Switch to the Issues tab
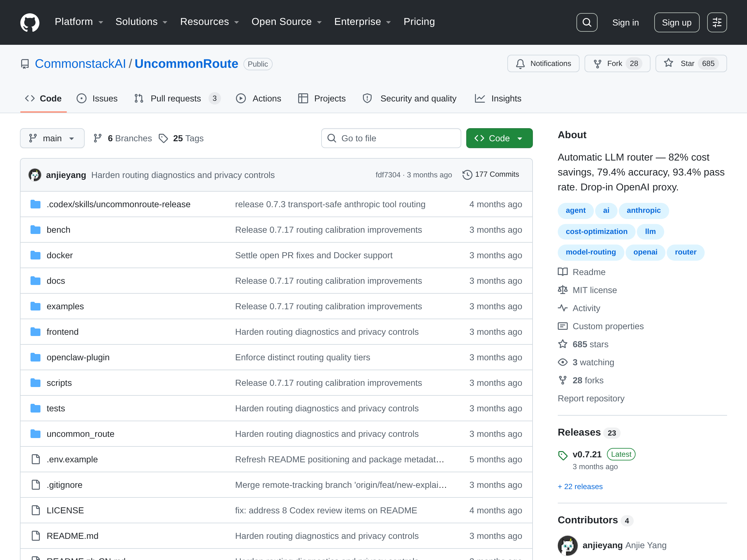Screen dimensions: 747x560 pos(97,99)
